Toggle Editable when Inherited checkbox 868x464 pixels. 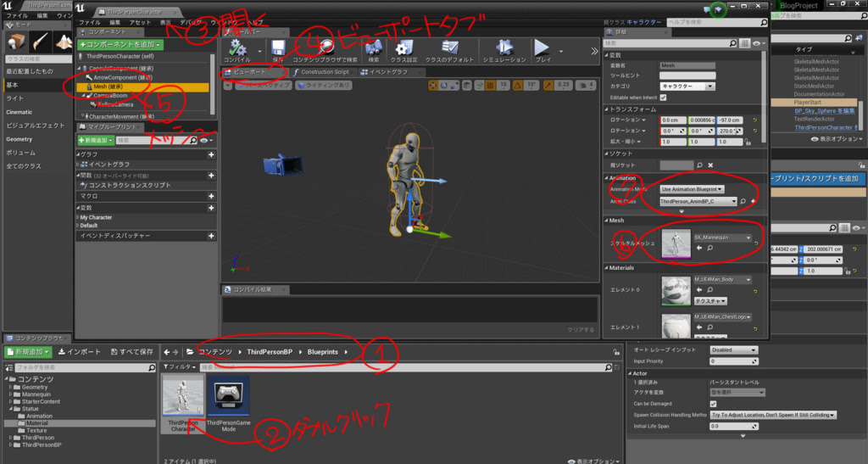click(663, 98)
